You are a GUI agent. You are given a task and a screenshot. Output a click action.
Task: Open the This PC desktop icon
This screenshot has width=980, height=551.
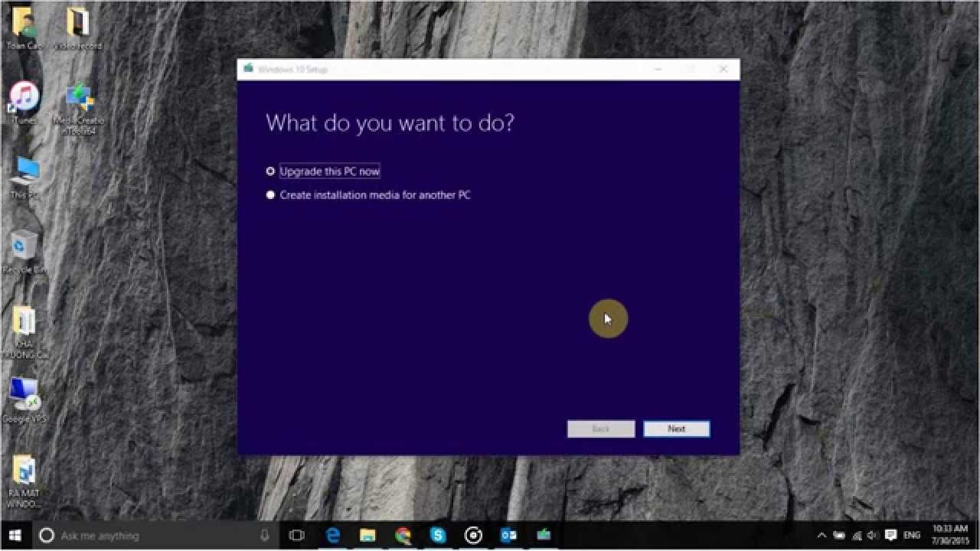(24, 178)
